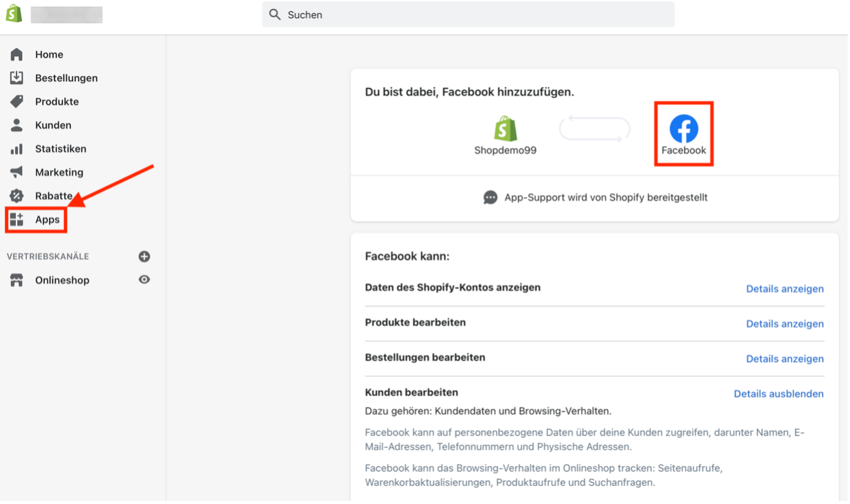Click the 'Produkte bearbeiten' permission title
The width and height of the screenshot is (850, 504).
tap(415, 322)
